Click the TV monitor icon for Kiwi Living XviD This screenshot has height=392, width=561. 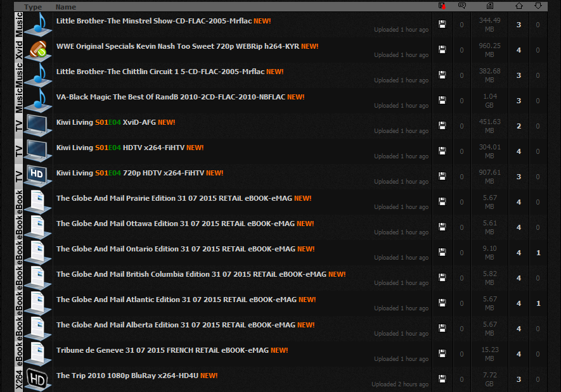click(38, 126)
